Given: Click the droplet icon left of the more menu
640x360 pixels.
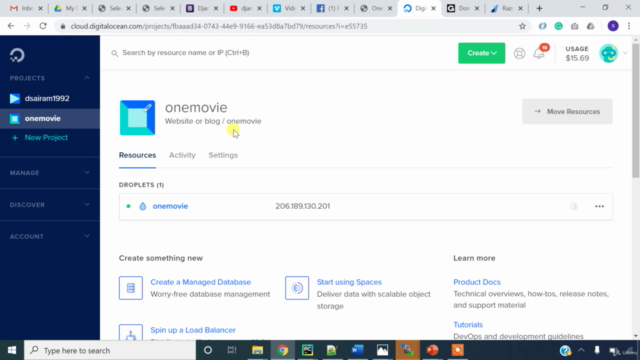Looking at the screenshot, I should [x=573, y=207].
